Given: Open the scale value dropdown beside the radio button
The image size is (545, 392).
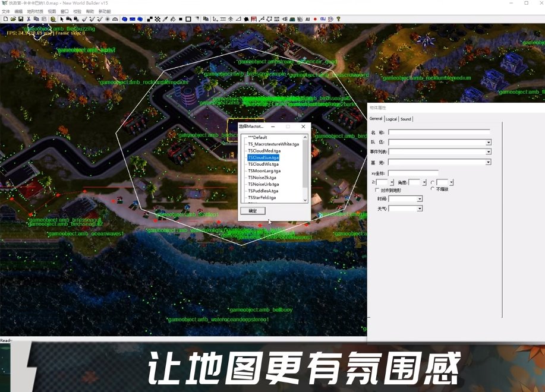Looking at the screenshot, I should (451, 182).
